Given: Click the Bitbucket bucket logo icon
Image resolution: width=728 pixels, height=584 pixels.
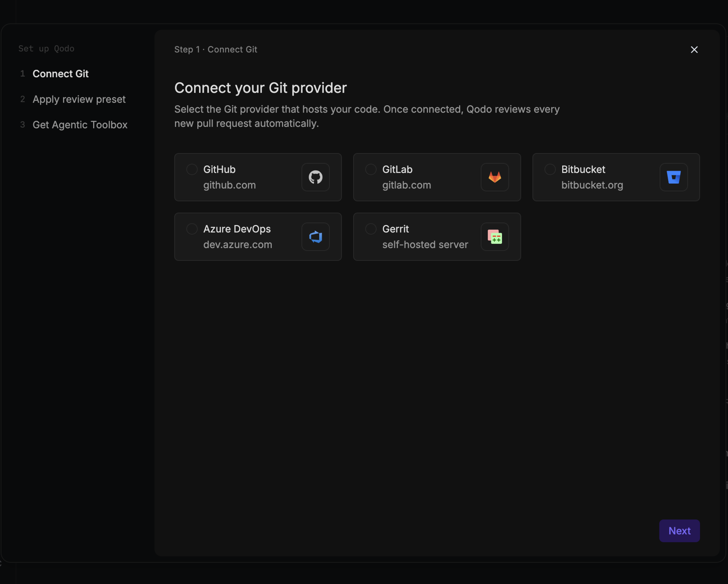Looking at the screenshot, I should [x=674, y=177].
